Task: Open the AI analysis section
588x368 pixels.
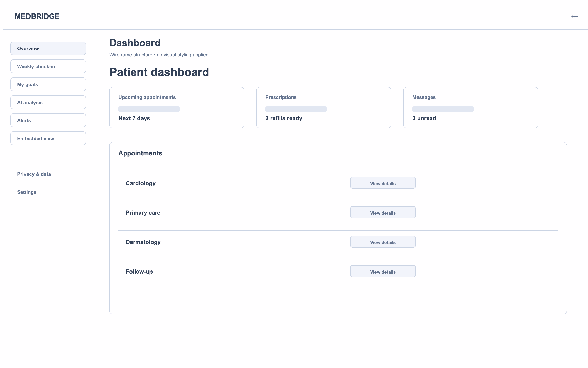Action: click(x=48, y=102)
